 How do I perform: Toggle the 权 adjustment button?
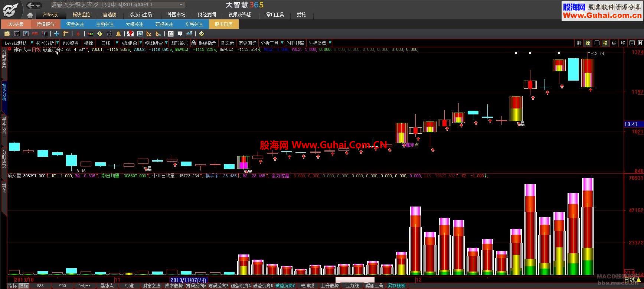(605, 43)
